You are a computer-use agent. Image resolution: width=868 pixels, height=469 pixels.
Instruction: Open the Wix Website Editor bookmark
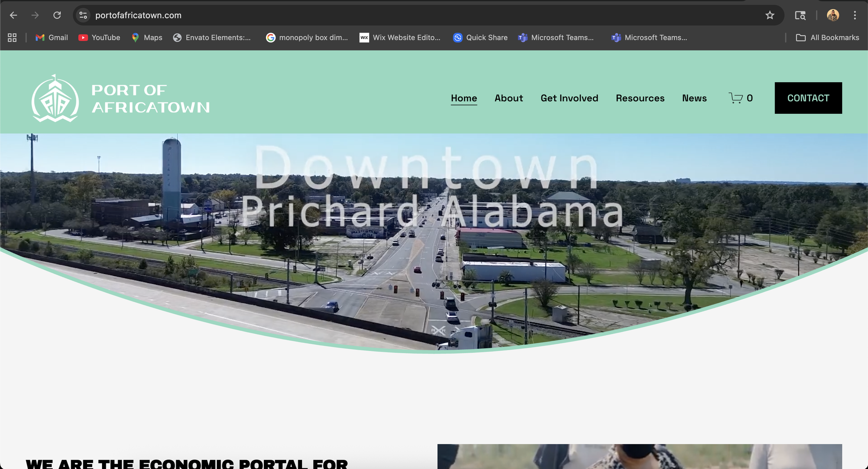(x=400, y=37)
